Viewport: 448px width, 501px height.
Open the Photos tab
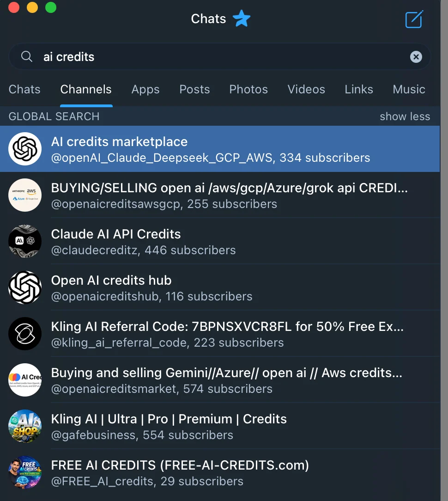(248, 89)
